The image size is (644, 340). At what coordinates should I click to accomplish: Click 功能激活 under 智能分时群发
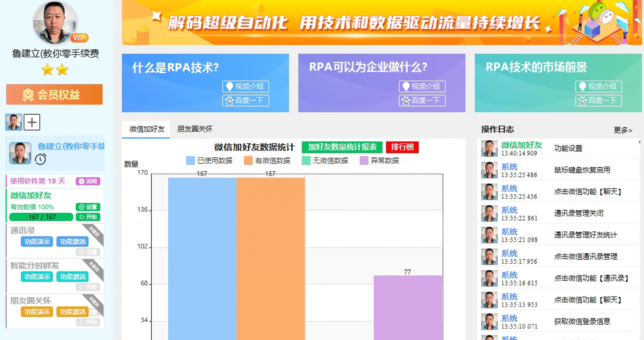(x=73, y=277)
